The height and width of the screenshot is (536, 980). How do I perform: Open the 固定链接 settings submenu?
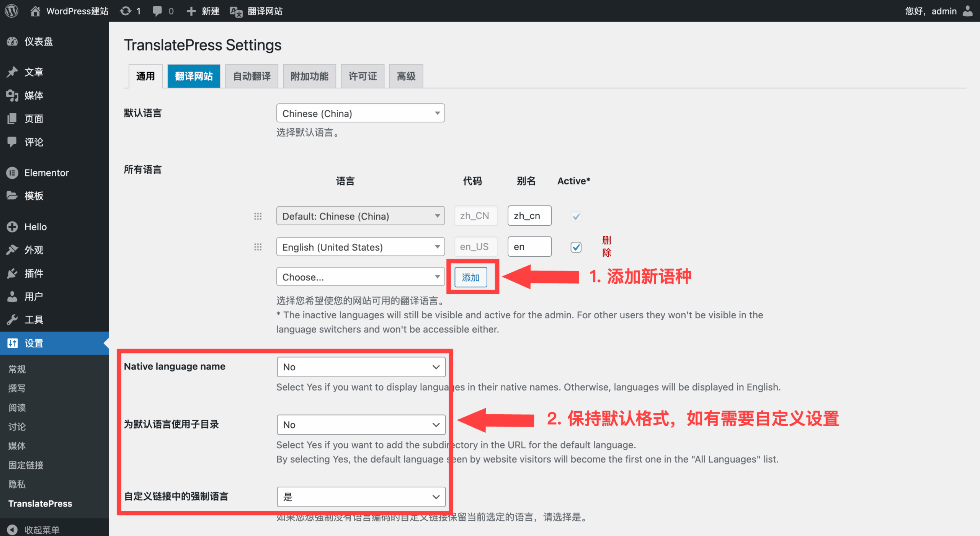[x=26, y=465]
